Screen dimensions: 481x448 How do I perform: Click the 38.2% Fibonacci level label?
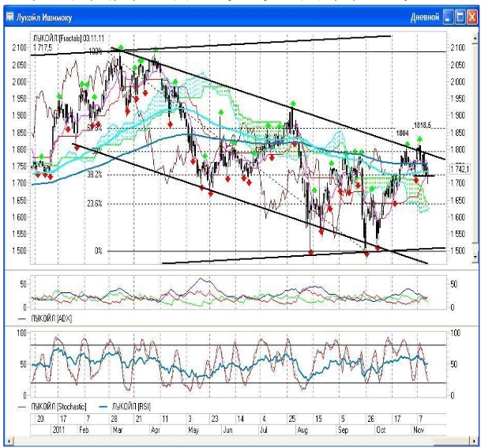(95, 175)
